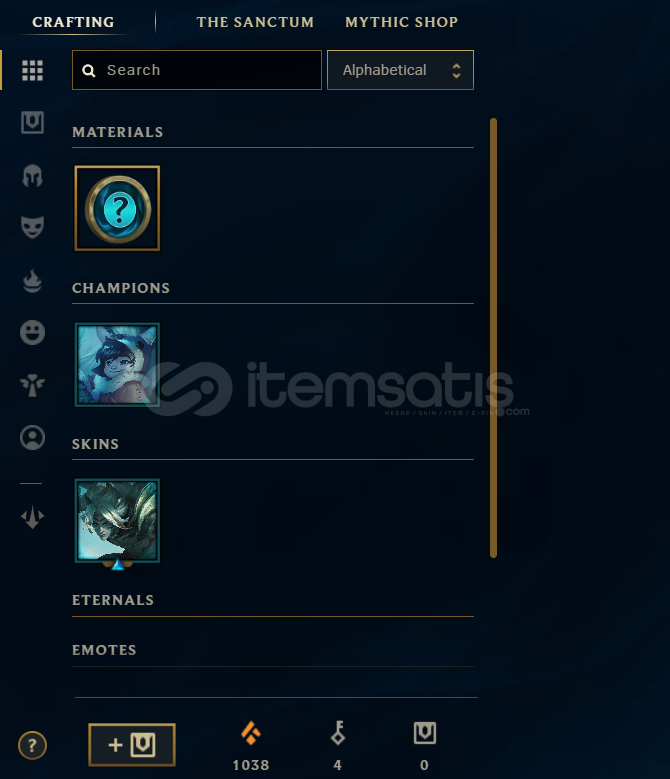Filter loot by Eternals flame icon
This screenshot has width=670, height=779.
click(32, 281)
